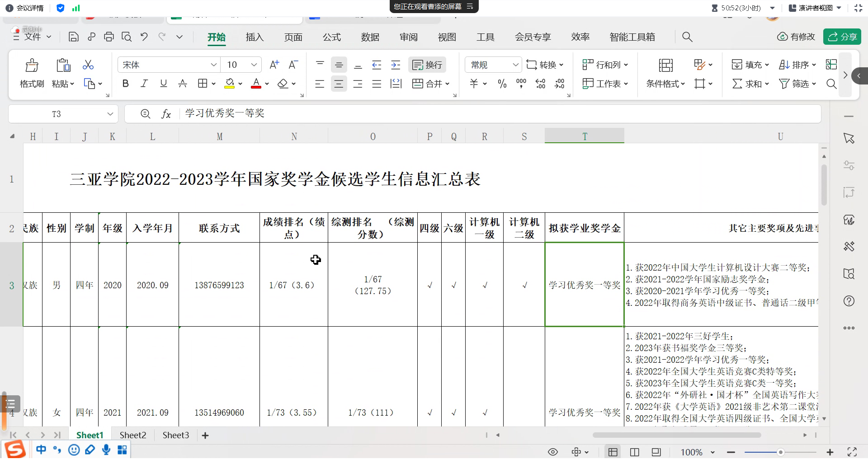Toggle Wrap Text (换行) button
This screenshot has width=868, height=459.
click(427, 65)
